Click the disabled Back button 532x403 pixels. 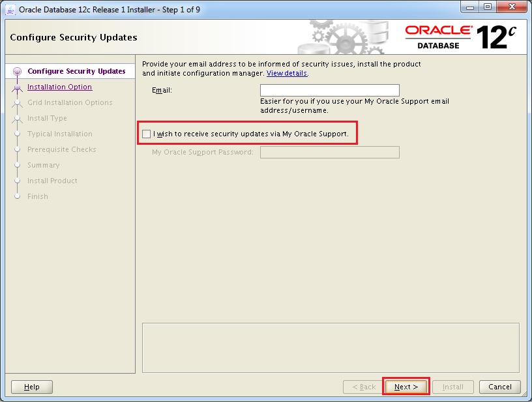[363, 387]
